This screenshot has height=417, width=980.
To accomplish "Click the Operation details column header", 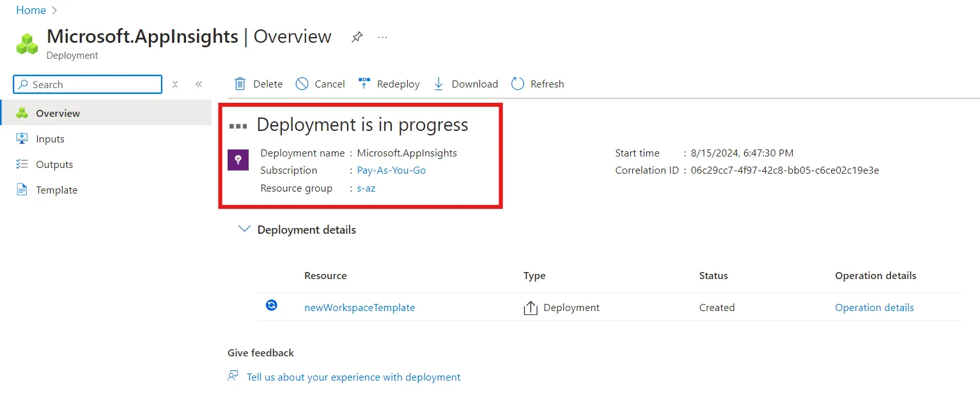I will point(876,276).
